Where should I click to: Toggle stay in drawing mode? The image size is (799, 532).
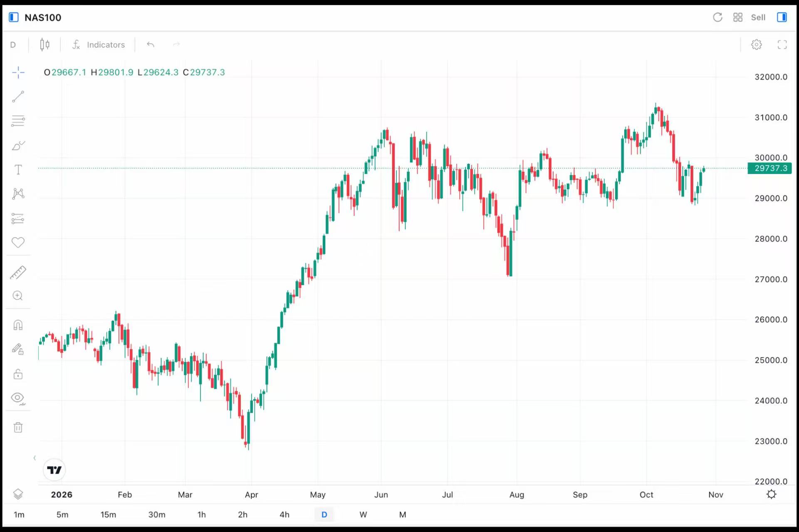(x=18, y=349)
